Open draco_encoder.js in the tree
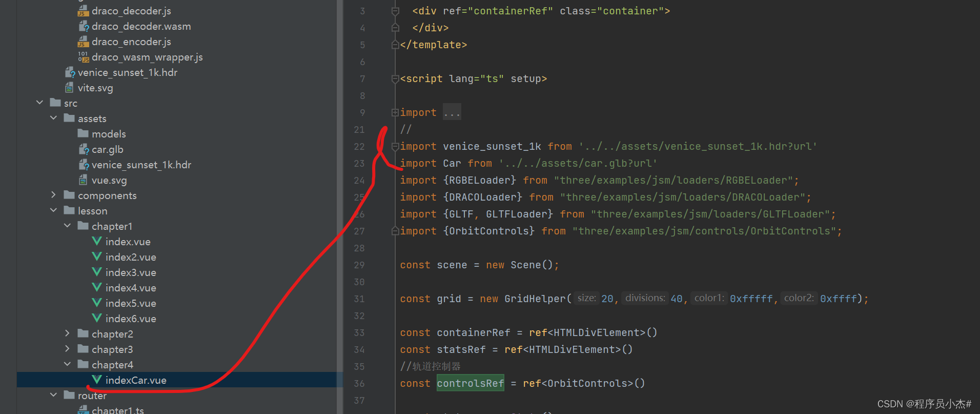 (131, 42)
